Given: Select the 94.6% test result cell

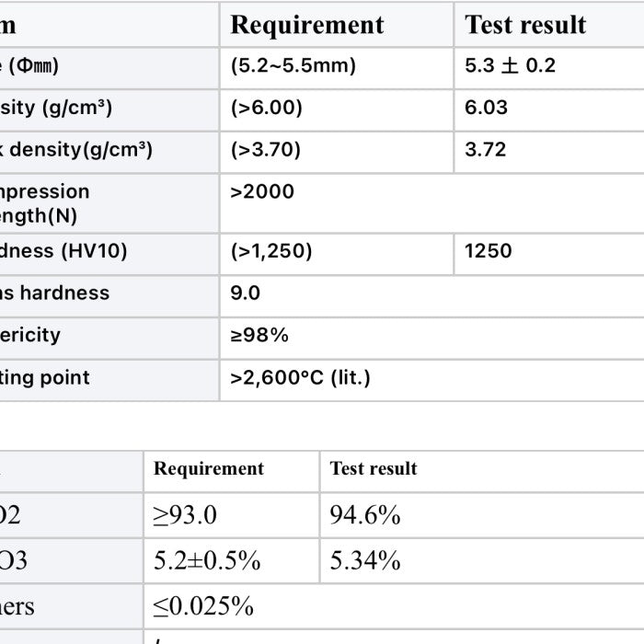Looking at the screenshot, I should point(365,515).
